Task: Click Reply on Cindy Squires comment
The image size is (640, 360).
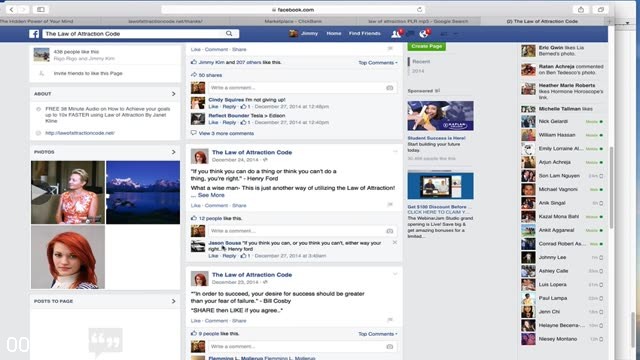Action: click(229, 107)
